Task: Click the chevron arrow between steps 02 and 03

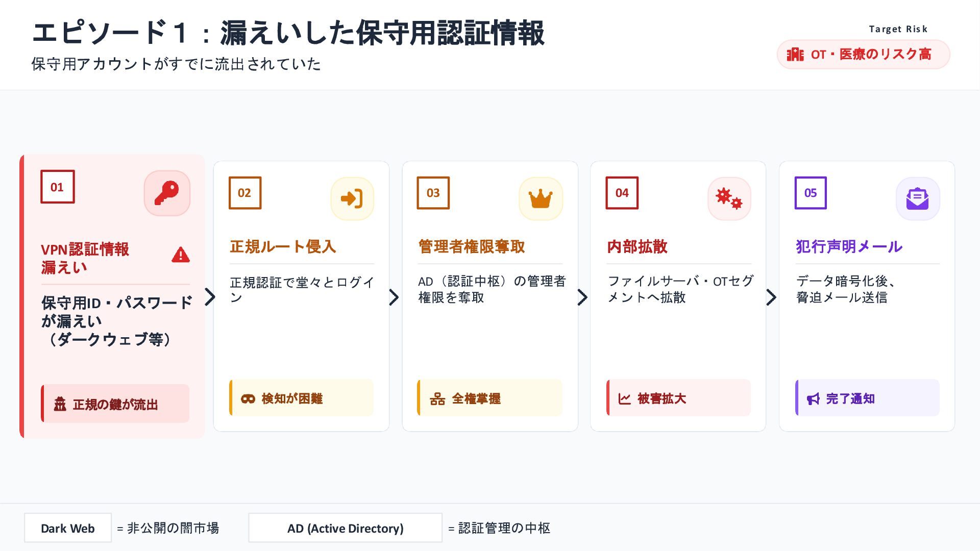Action: 394,297
